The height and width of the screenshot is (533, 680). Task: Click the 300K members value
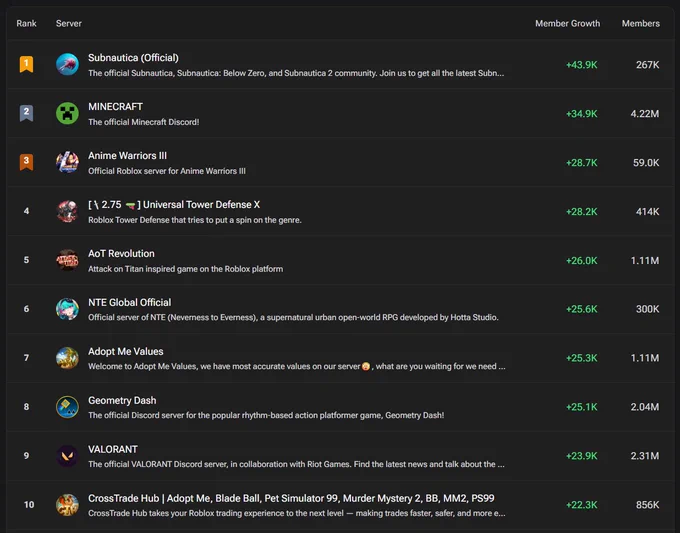[x=647, y=309]
